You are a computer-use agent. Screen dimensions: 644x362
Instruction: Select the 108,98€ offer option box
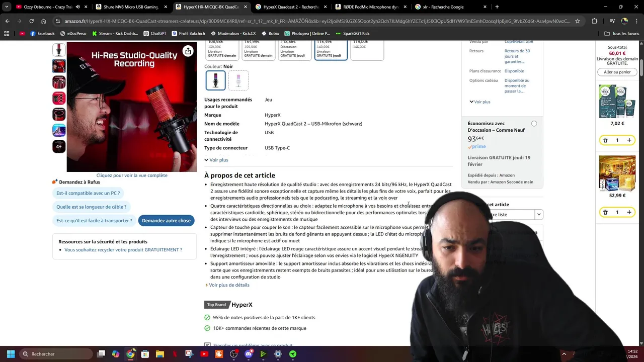click(222, 50)
